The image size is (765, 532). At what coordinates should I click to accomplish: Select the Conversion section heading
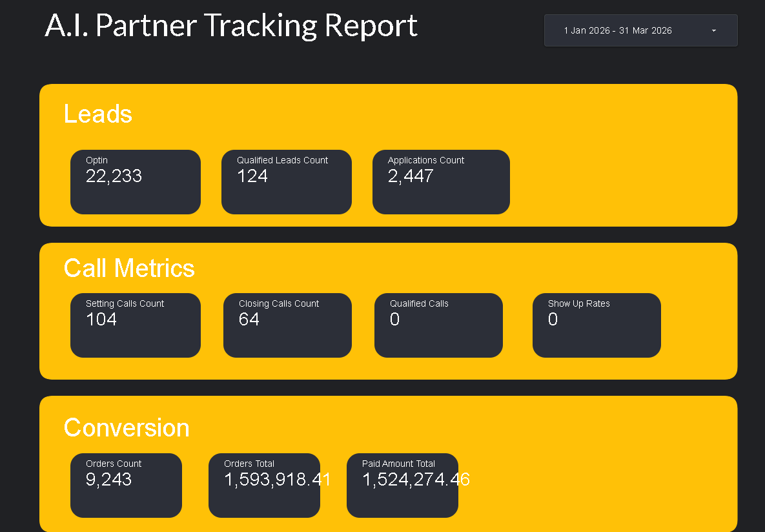127,428
